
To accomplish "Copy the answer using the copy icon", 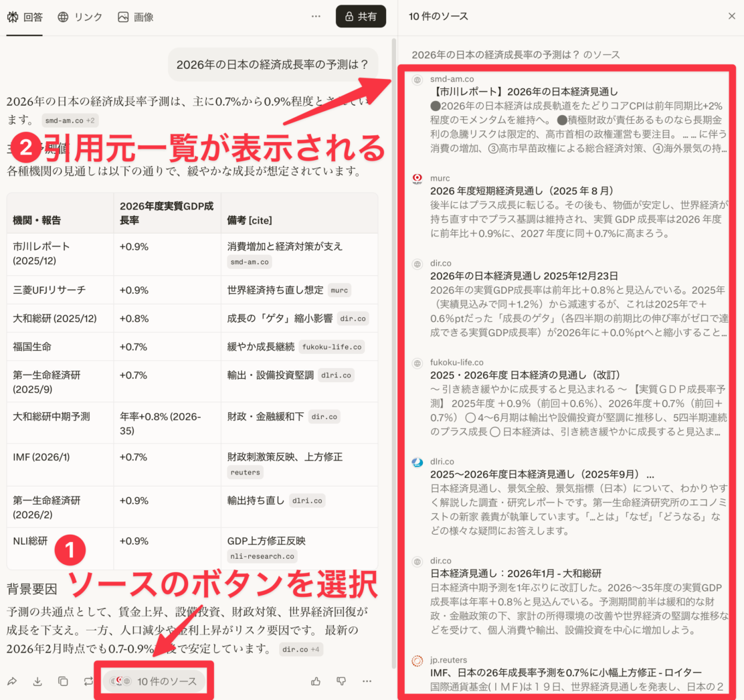I will [62, 681].
